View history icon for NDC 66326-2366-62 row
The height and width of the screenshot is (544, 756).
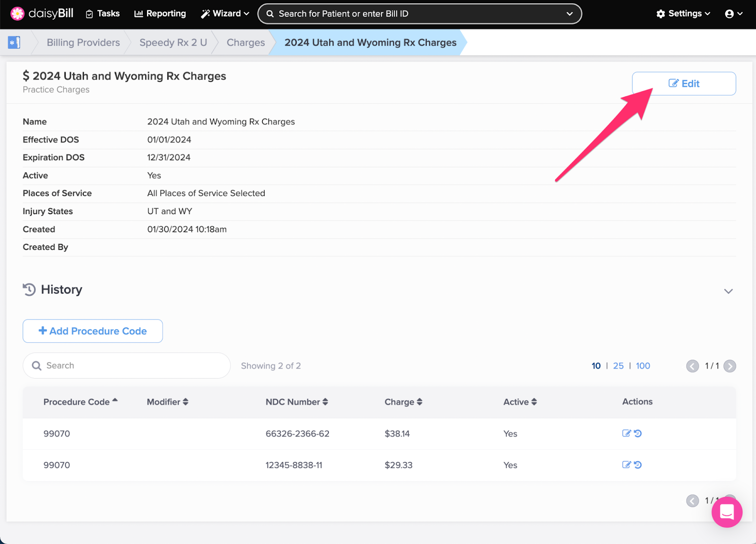tap(638, 433)
